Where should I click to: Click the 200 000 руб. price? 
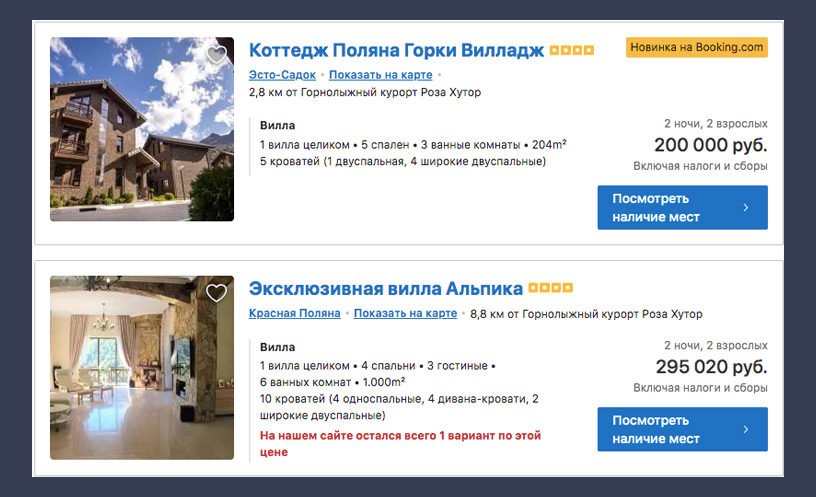710,145
